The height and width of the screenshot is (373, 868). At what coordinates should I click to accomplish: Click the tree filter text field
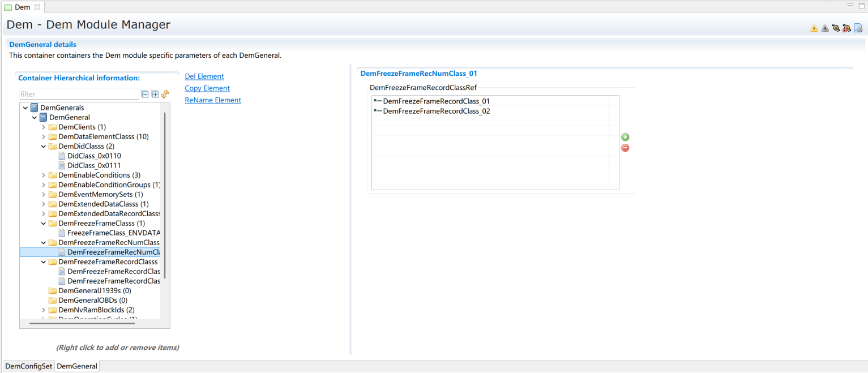pos(79,95)
